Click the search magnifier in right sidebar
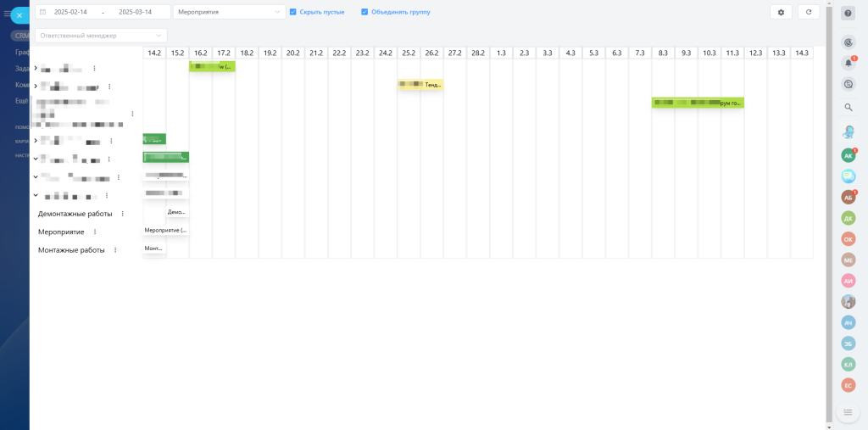868x430 pixels. (x=849, y=107)
